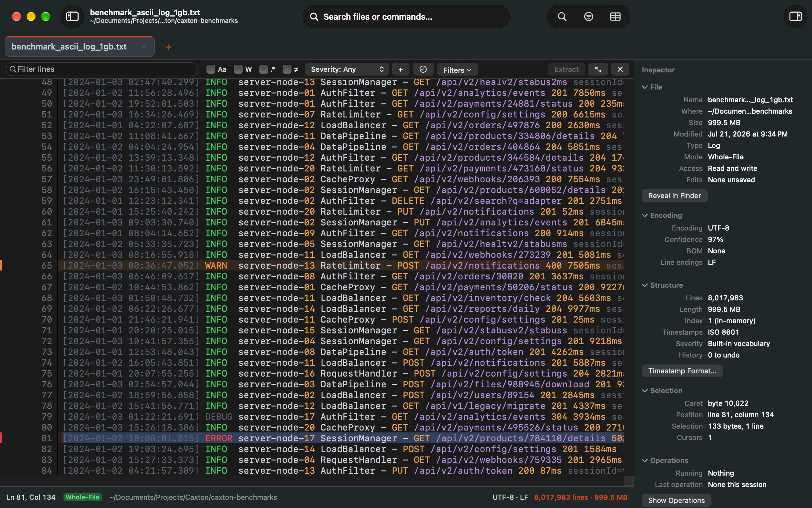812x508 pixels.
Task: Click the Extract button
Action: (566, 70)
